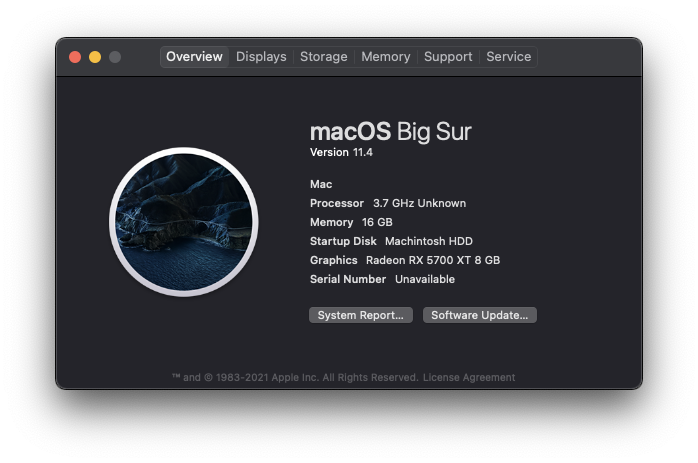
Task: Open the Storage tab
Action: (x=324, y=57)
